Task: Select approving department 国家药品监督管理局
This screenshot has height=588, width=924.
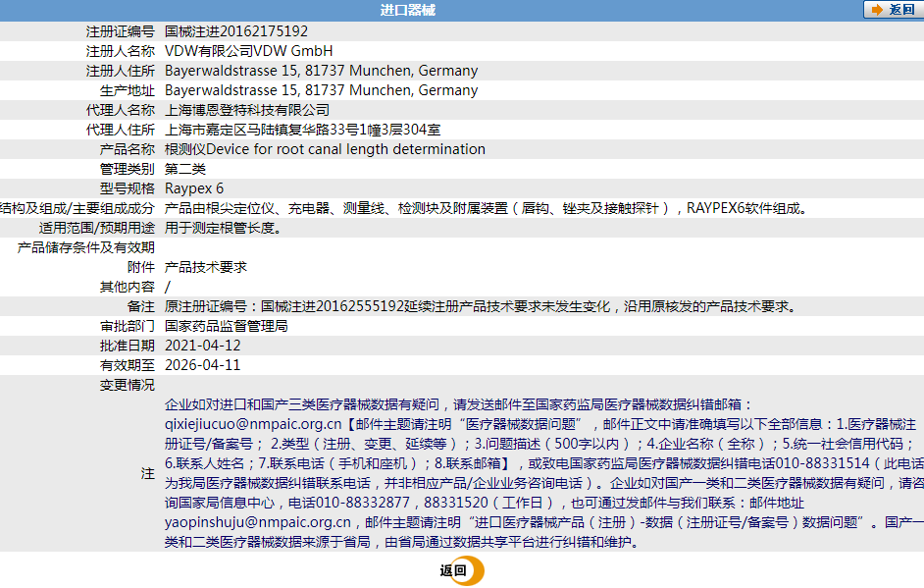Action: click(227, 326)
